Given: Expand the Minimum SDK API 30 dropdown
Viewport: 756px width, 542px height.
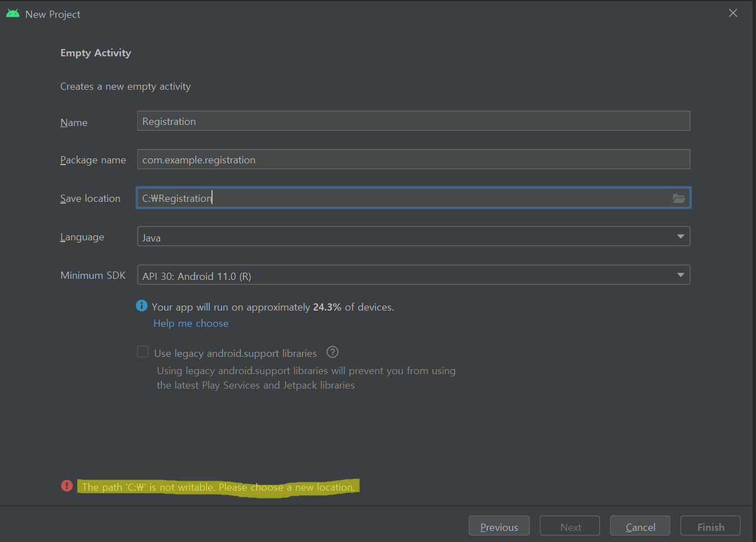Looking at the screenshot, I should click(413, 275).
